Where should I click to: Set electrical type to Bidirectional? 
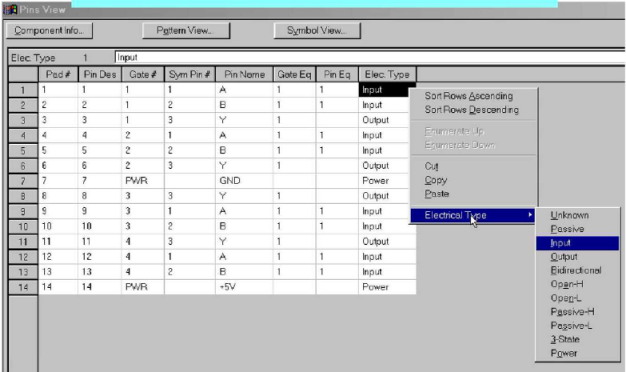tap(576, 270)
